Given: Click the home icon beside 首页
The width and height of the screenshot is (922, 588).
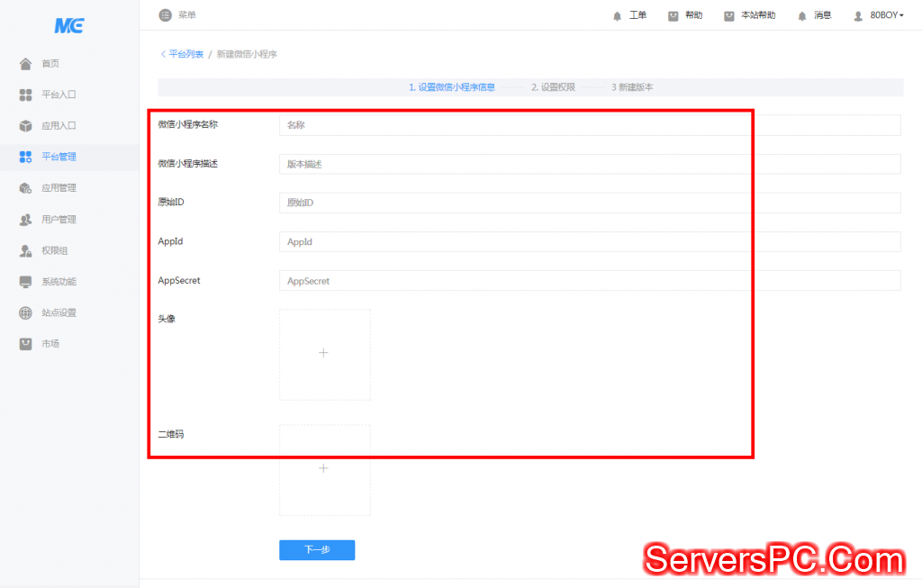Looking at the screenshot, I should [25, 63].
